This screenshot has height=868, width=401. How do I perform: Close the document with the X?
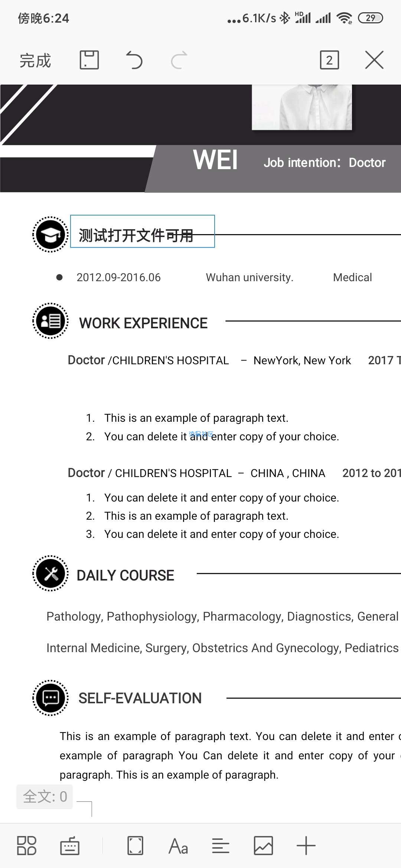[374, 60]
